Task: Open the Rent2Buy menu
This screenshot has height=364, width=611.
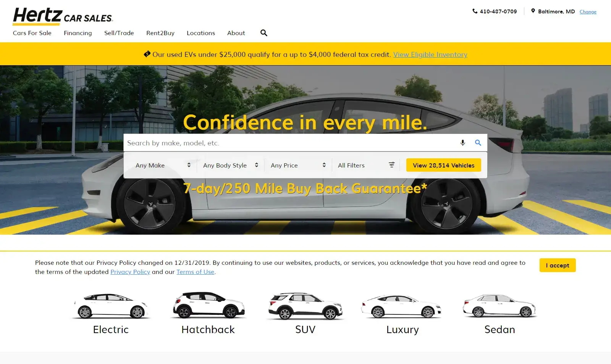Action: 160,33
